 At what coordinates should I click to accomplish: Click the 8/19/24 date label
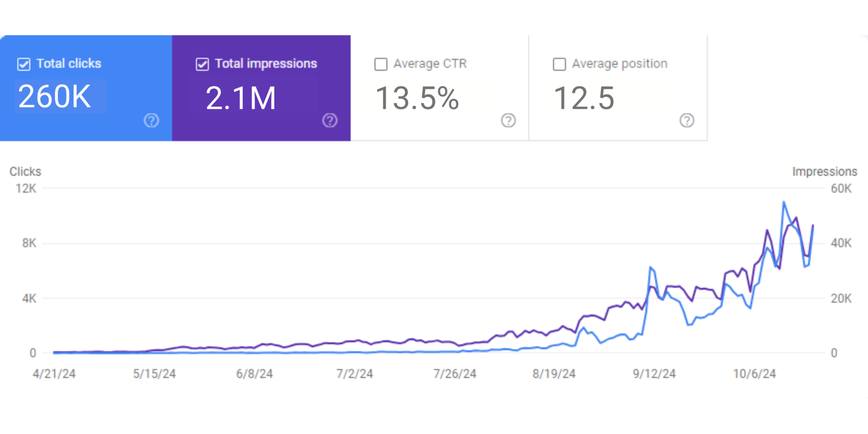point(554,374)
